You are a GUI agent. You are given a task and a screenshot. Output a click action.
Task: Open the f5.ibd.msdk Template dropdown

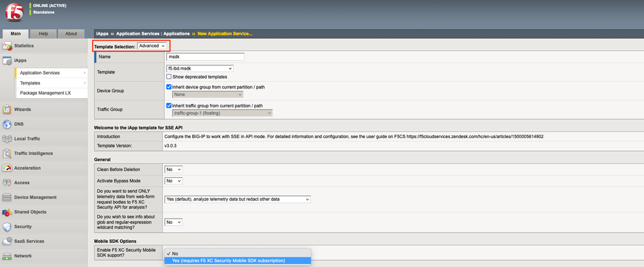(x=200, y=68)
